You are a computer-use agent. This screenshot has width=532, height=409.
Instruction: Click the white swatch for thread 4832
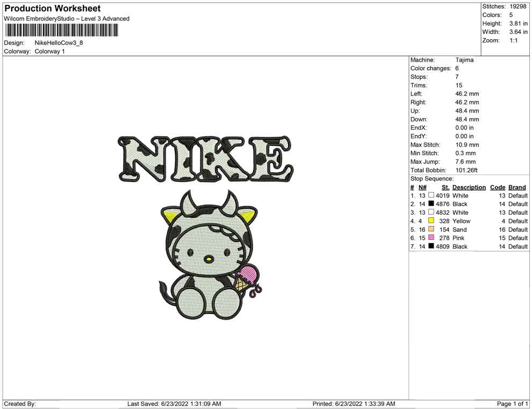431,212
